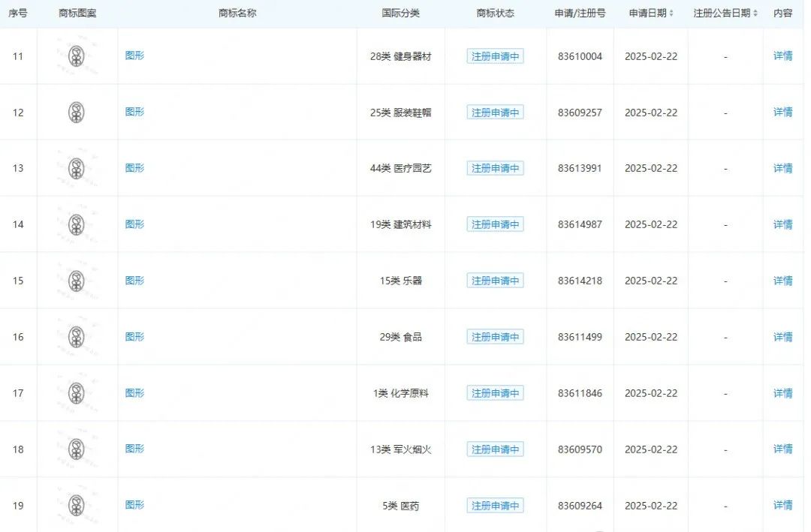Screen dimensions: 811x532
Task: View 详情 for application 83610004
Action: [x=782, y=56]
